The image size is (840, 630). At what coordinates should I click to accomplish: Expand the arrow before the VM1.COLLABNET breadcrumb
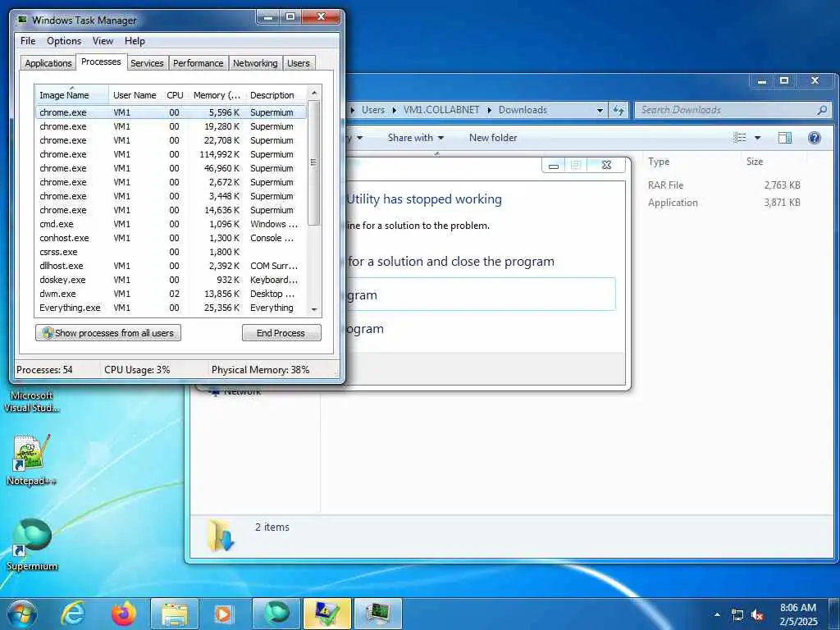[x=395, y=110]
